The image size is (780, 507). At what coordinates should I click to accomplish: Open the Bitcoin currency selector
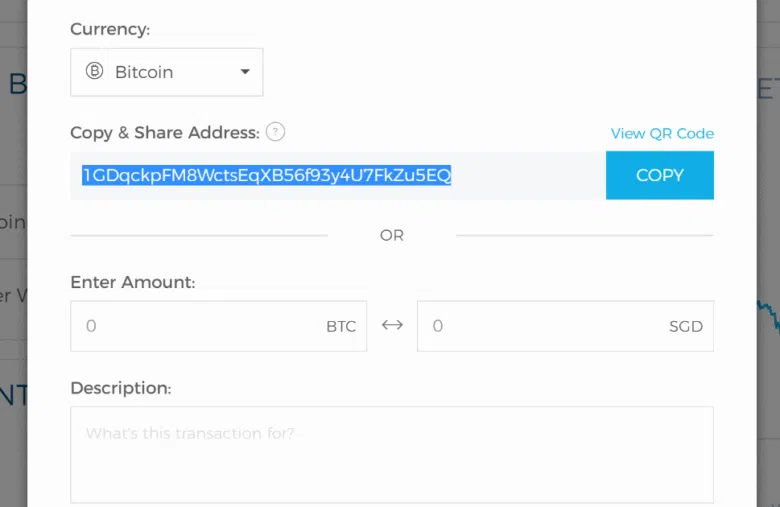(167, 72)
